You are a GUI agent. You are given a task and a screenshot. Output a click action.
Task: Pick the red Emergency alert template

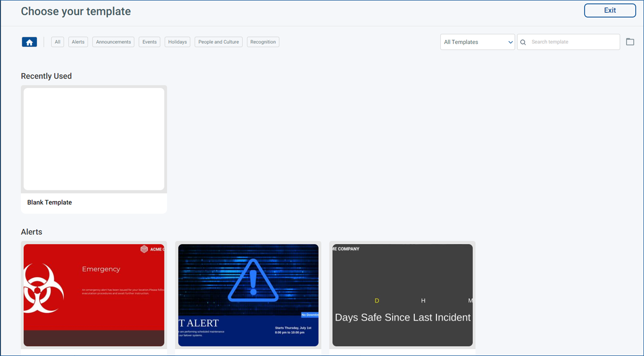click(94, 295)
